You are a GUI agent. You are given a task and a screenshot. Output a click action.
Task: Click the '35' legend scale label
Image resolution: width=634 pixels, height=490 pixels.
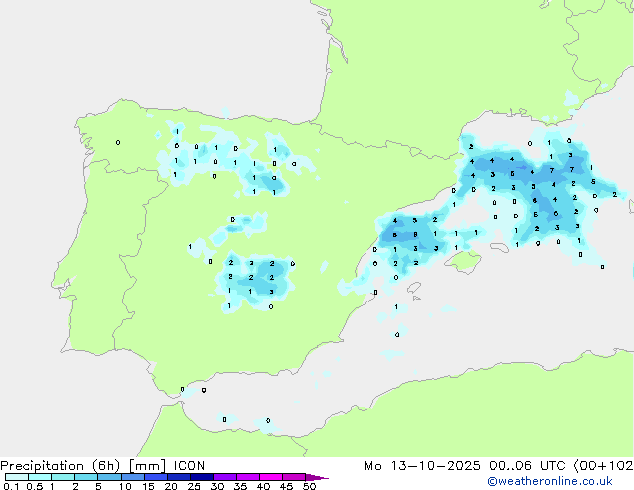[240, 486]
